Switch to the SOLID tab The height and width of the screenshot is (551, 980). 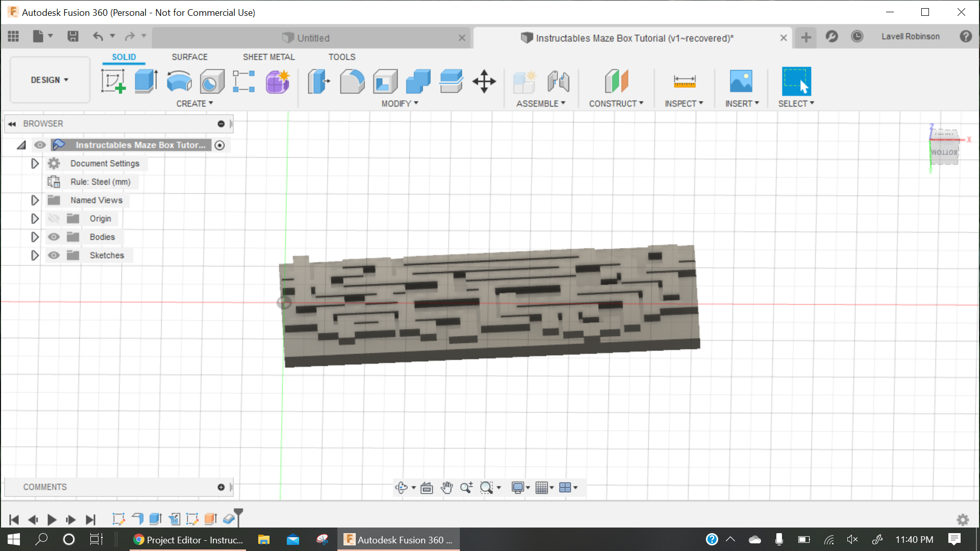click(x=124, y=57)
